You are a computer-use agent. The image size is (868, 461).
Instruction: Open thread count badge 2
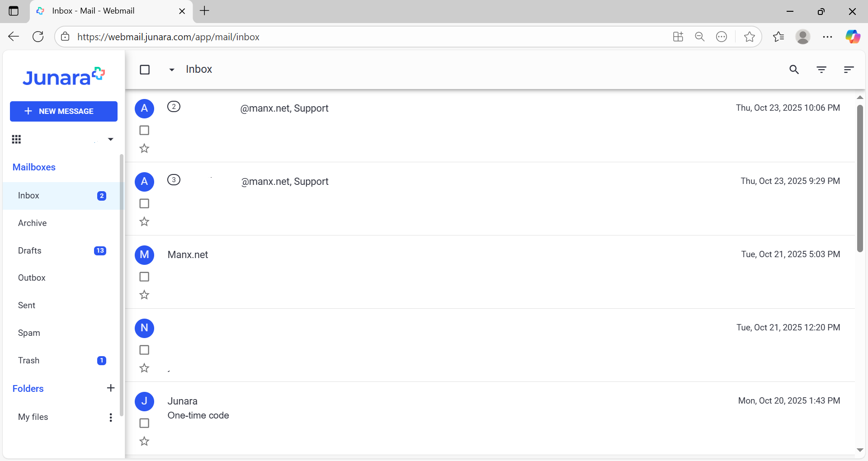pos(174,107)
